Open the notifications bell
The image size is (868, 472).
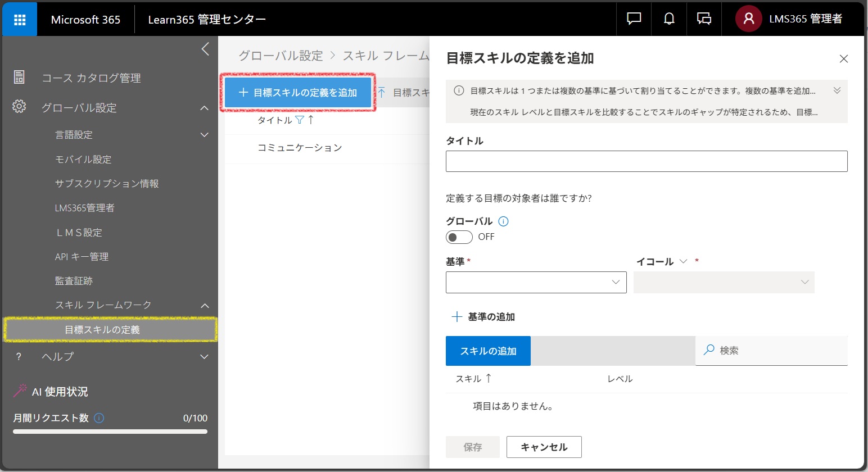point(669,19)
